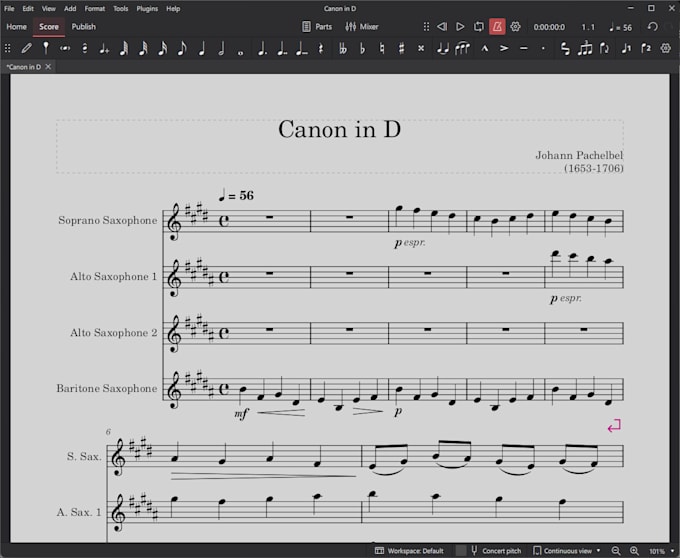Switch to voice 2
The height and width of the screenshot is (558, 680).
[646, 49]
